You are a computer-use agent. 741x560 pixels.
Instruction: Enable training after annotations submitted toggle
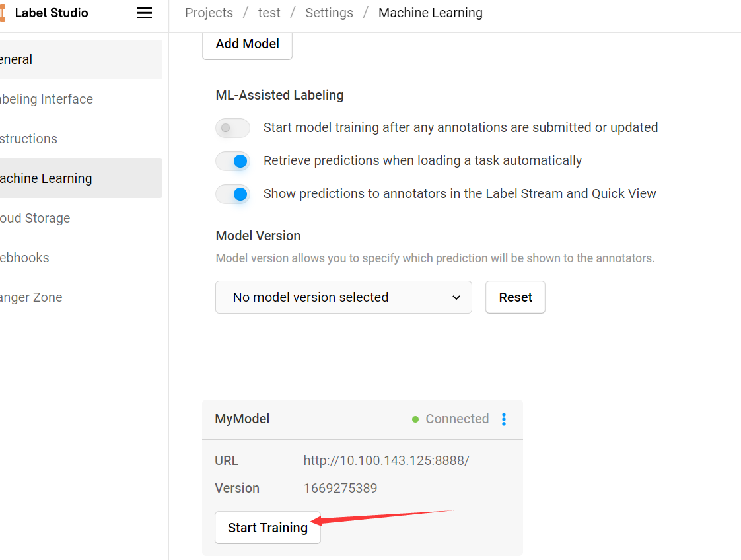click(232, 127)
